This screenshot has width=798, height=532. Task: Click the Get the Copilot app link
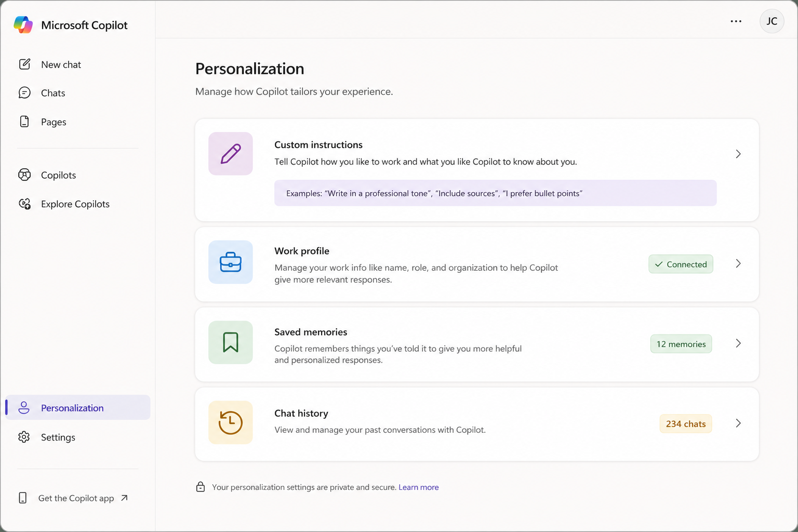(76, 498)
